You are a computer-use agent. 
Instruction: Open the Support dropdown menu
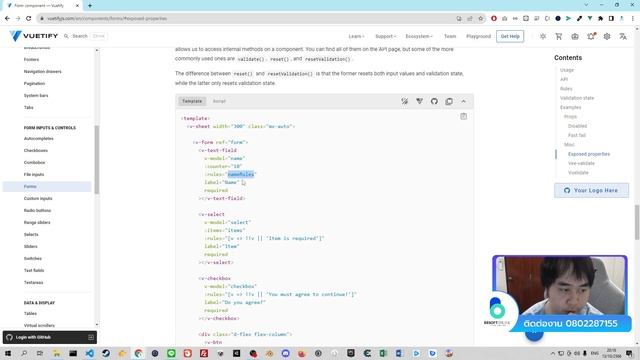tap(385, 36)
